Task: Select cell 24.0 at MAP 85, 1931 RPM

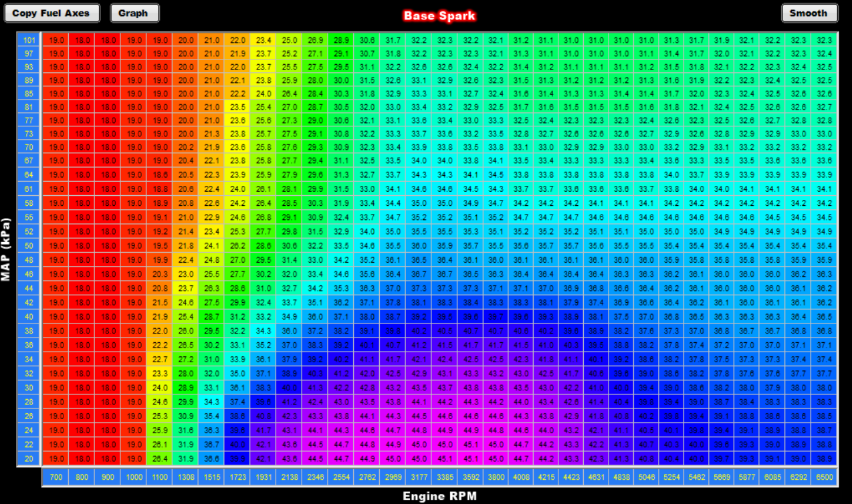Action: 263,94
